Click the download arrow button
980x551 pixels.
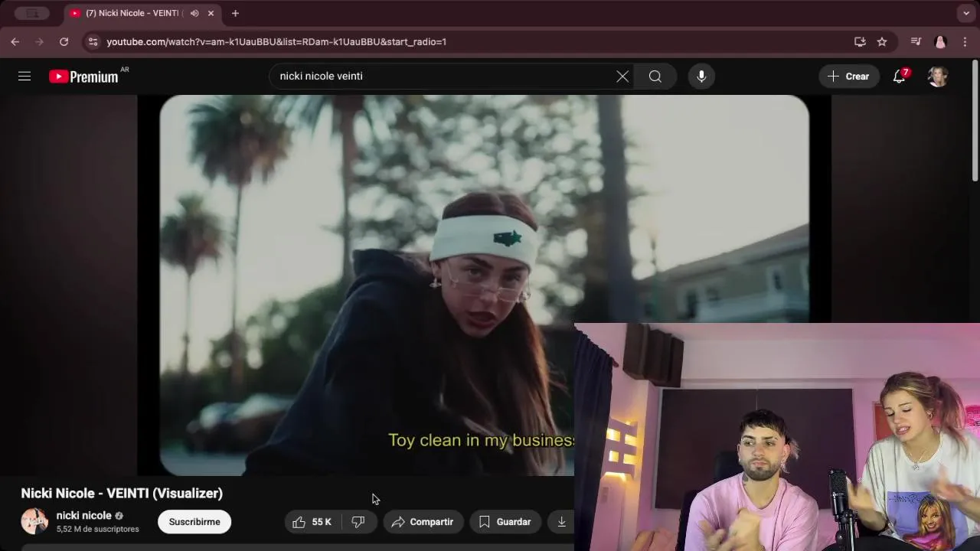tap(561, 522)
